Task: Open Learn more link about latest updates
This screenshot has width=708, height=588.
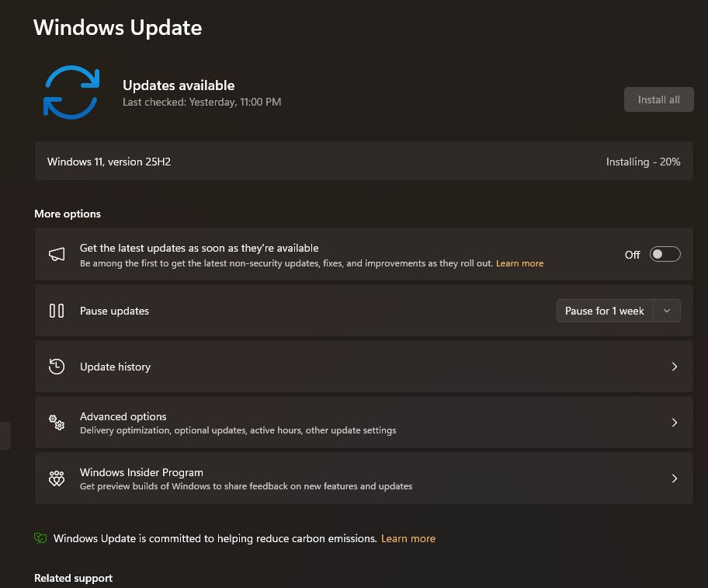Action: tap(519, 263)
